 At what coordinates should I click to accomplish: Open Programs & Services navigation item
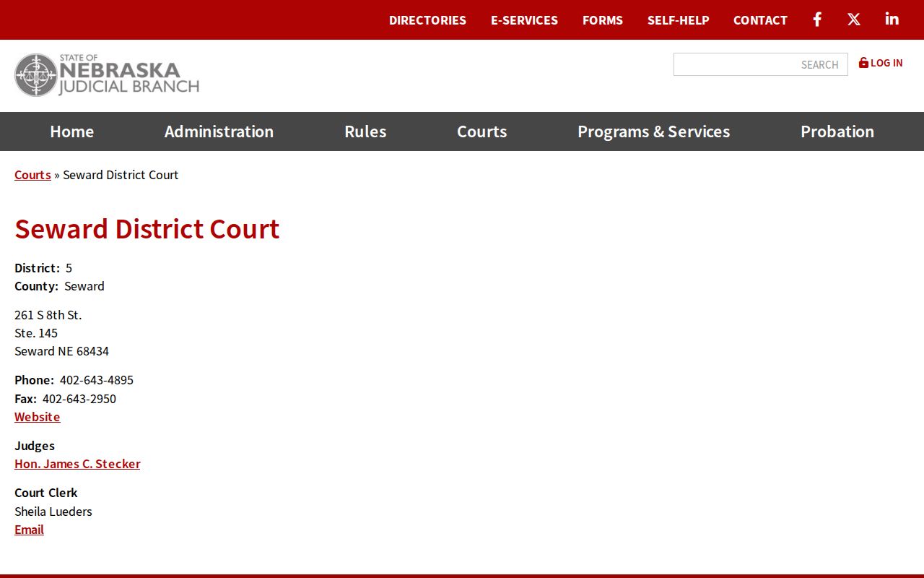click(653, 131)
